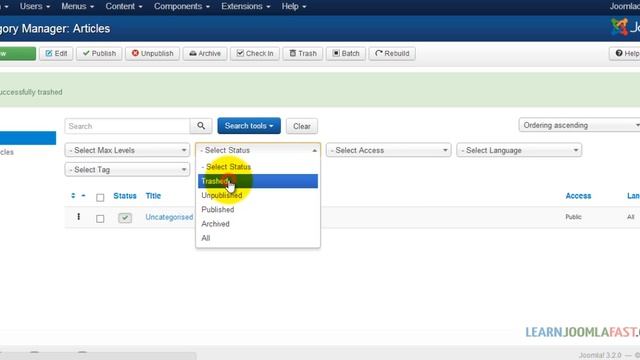Open the Users menu

tap(35, 7)
